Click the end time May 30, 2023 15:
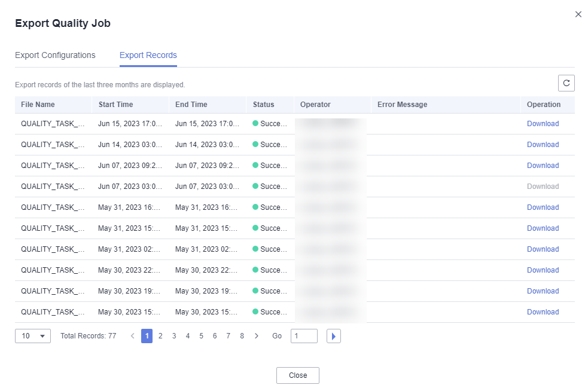588x391 pixels. [206, 312]
